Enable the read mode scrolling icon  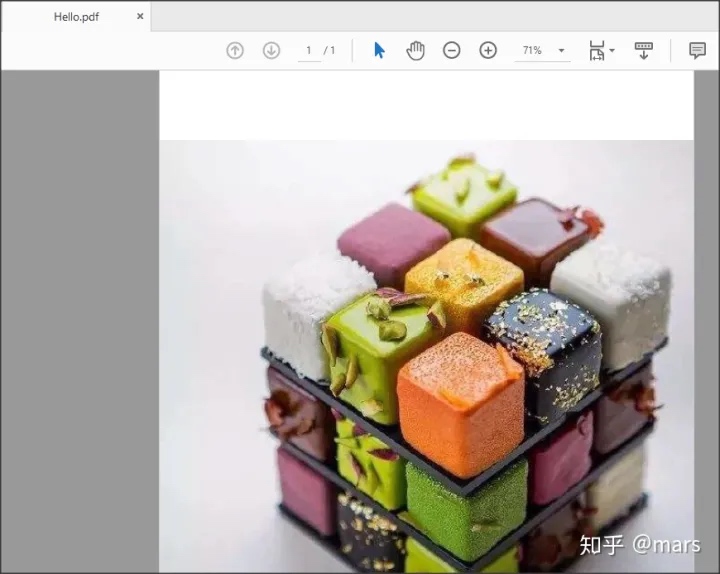point(644,50)
